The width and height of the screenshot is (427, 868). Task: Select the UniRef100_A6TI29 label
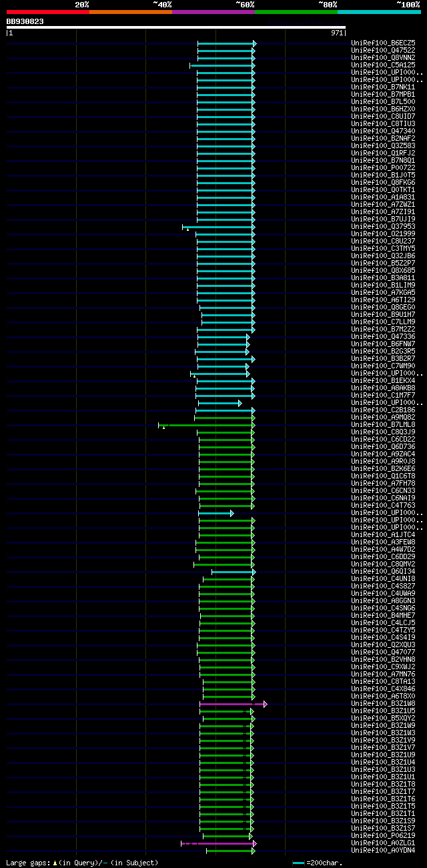[x=383, y=300]
